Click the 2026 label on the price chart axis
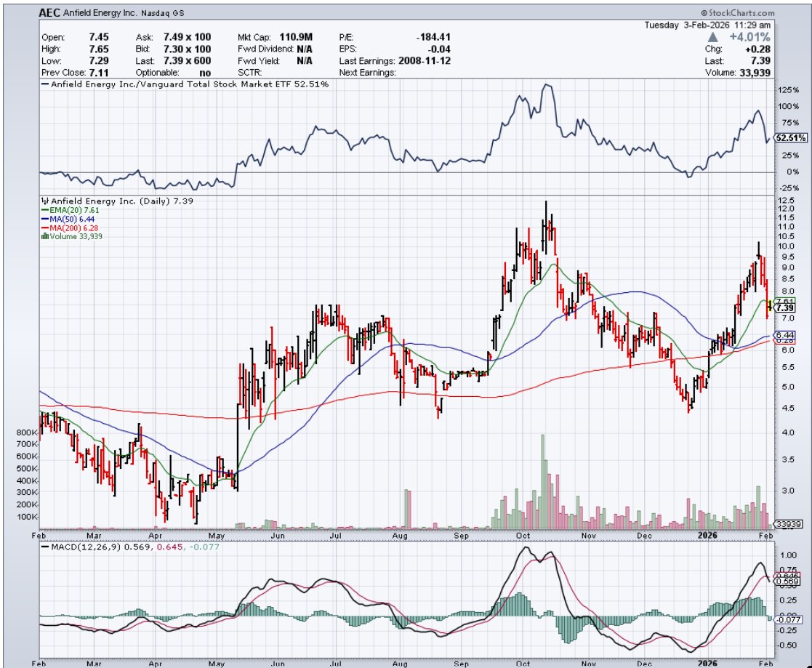812x668 pixels. point(707,536)
